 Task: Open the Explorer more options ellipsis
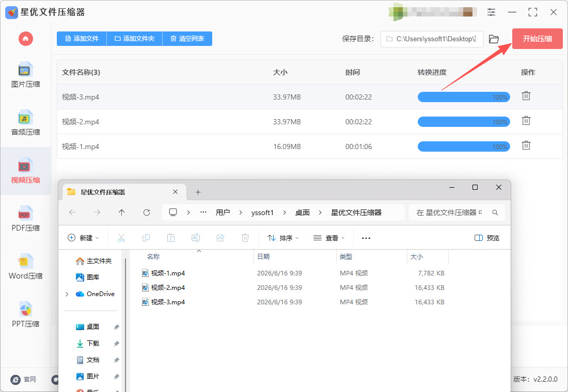[366, 238]
